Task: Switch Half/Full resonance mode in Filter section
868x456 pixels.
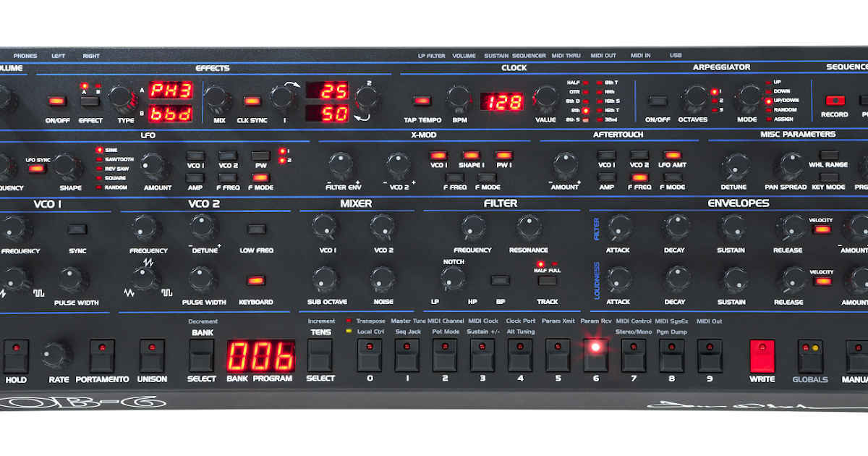Action: coord(547,281)
